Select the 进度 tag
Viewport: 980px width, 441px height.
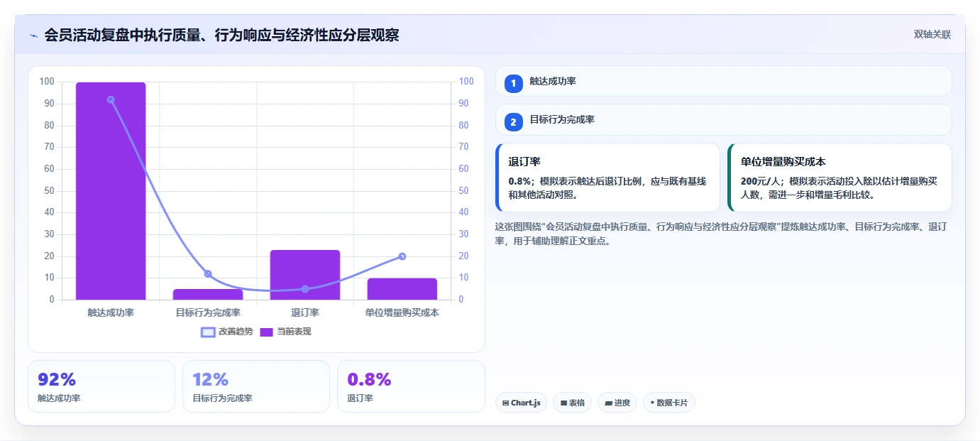[x=617, y=403]
